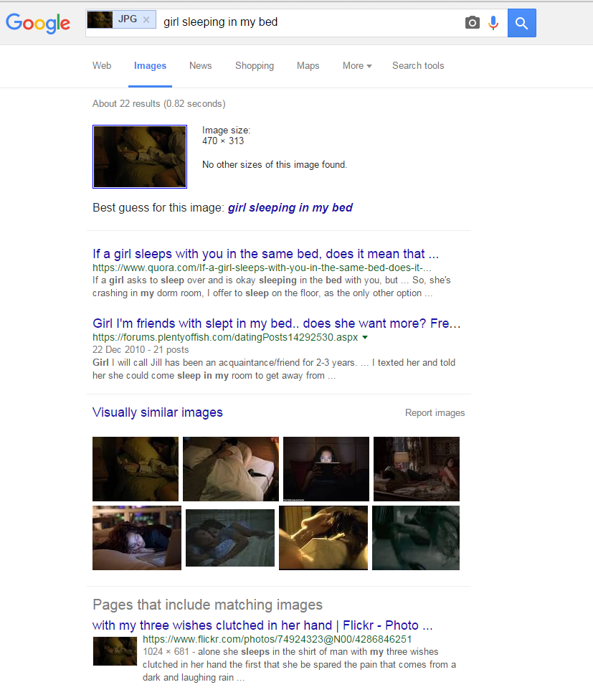Click the '470 × 313' image size text
This screenshot has height=700, width=593.
coord(223,141)
